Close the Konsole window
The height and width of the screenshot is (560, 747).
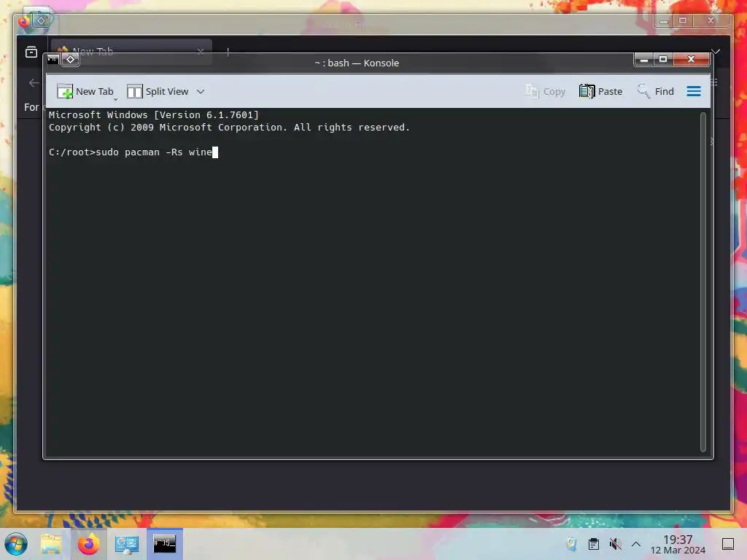[692, 60]
